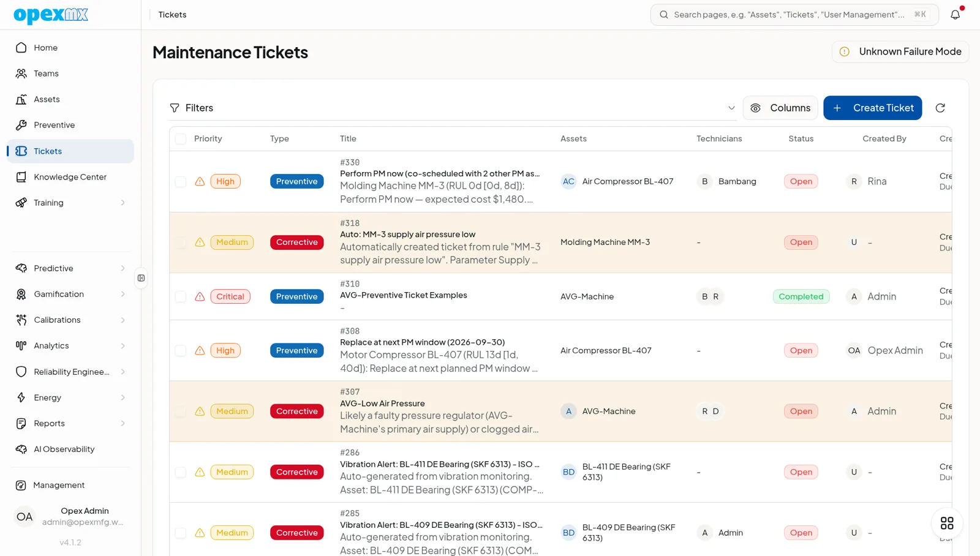Expand the Training submenu chevron

coord(123,203)
